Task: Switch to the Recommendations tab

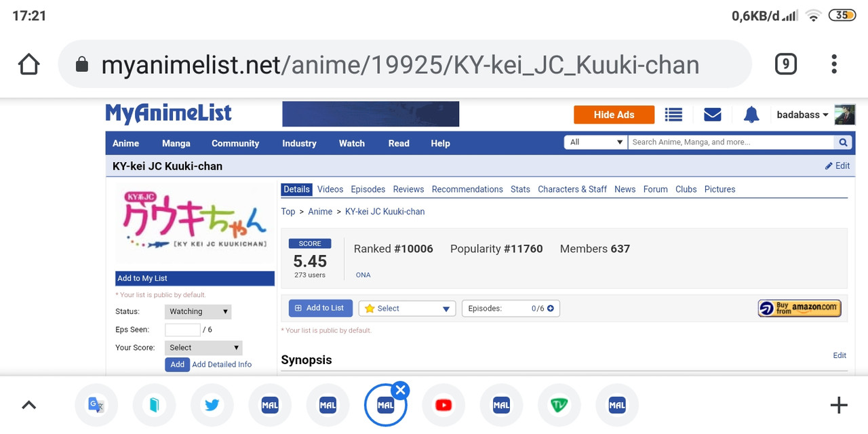Action: [x=467, y=189]
